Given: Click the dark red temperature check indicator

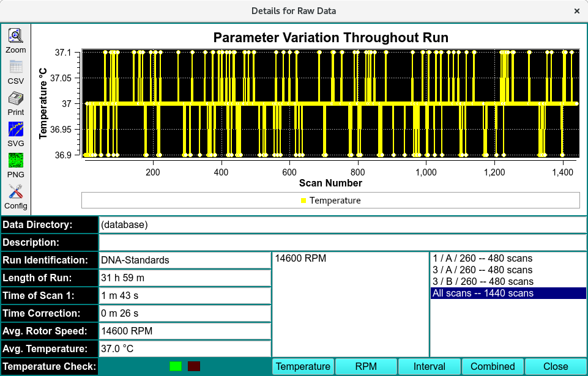Looking at the screenshot, I should point(194,366).
